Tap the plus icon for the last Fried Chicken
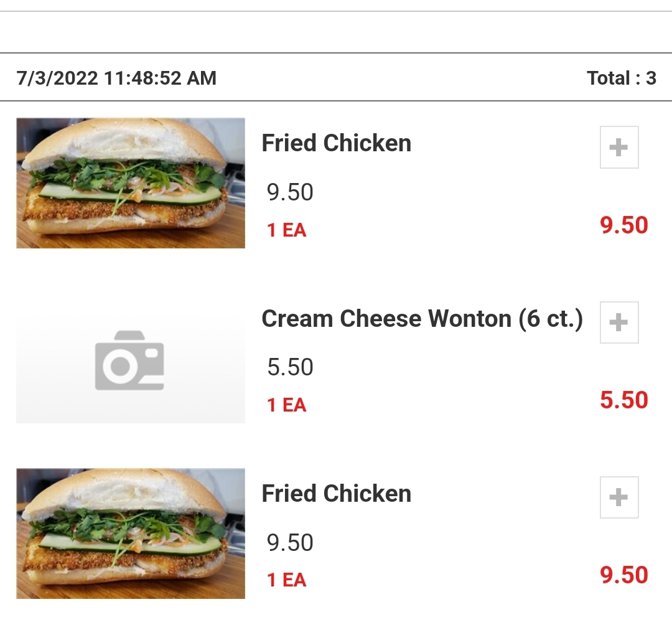Image resolution: width=672 pixels, height=635 pixels. (619, 497)
